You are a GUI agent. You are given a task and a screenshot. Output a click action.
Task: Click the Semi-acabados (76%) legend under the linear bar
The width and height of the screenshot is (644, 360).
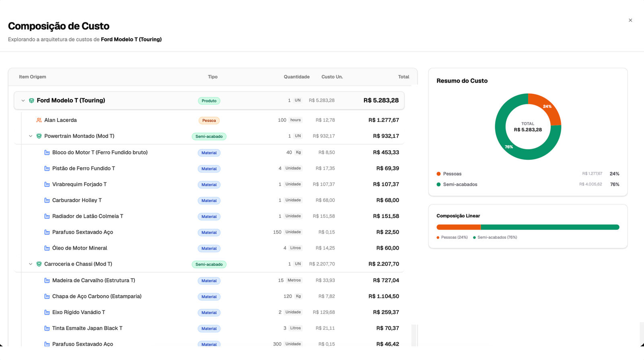coord(495,238)
